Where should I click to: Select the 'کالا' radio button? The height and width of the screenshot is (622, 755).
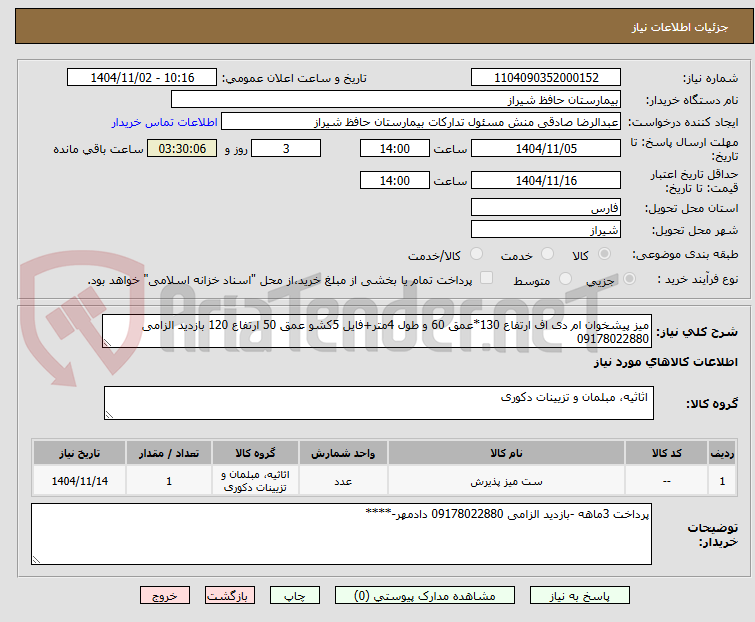click(604, 254)
